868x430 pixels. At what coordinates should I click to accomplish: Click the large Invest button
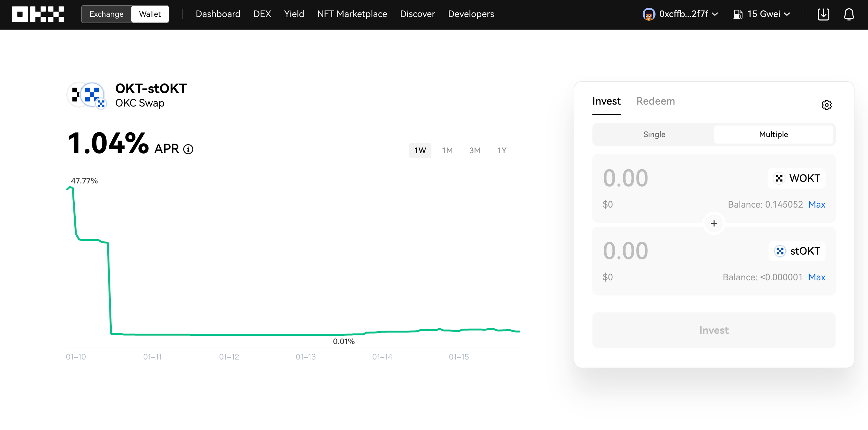point(714,330)
